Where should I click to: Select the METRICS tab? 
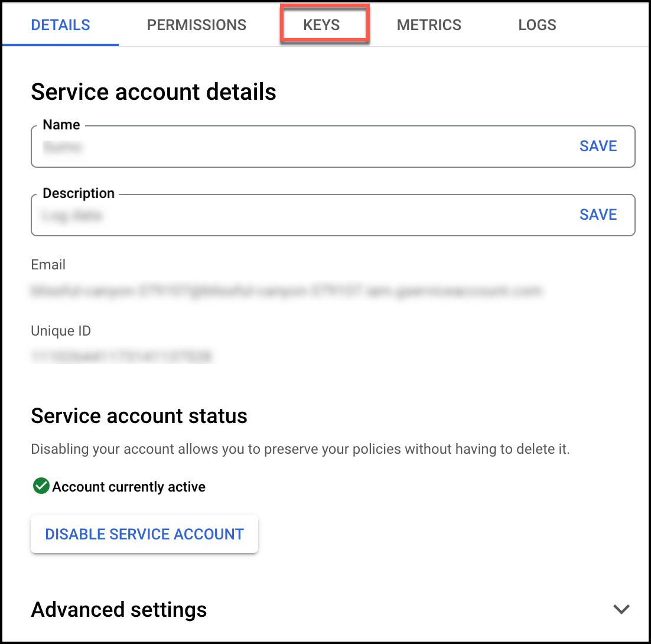[429, 25]
